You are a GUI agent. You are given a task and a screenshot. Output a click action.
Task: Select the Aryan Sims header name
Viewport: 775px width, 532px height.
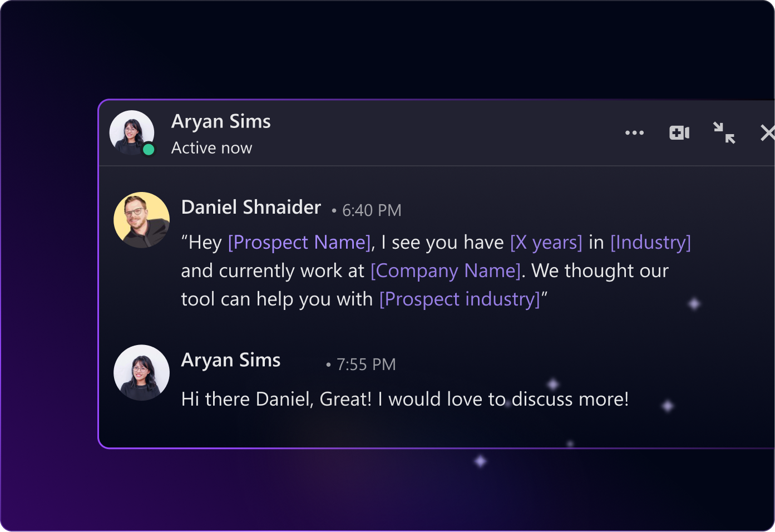click(221, 121)
